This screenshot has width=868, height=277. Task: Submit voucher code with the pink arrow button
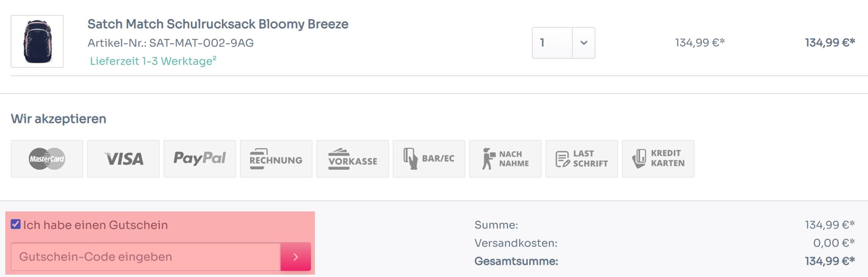(x=296, y=257)
